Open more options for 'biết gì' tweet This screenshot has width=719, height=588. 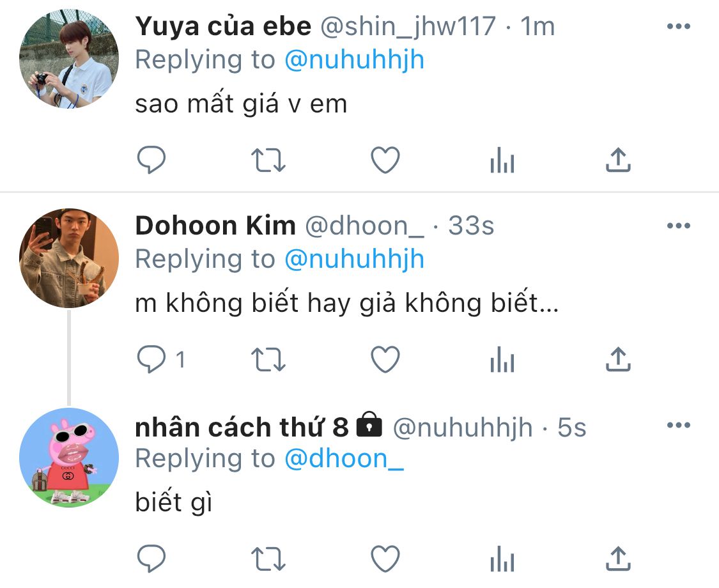tap(679, 425)
